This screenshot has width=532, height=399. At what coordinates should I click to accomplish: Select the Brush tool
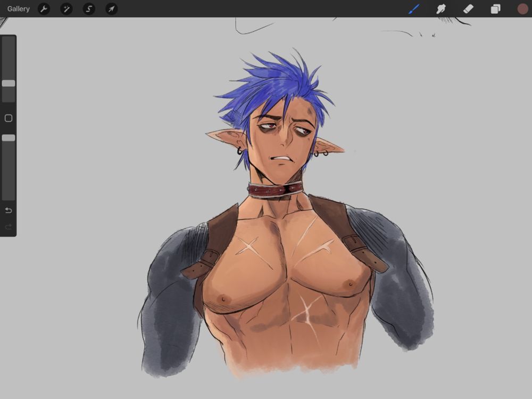[414, 9]
